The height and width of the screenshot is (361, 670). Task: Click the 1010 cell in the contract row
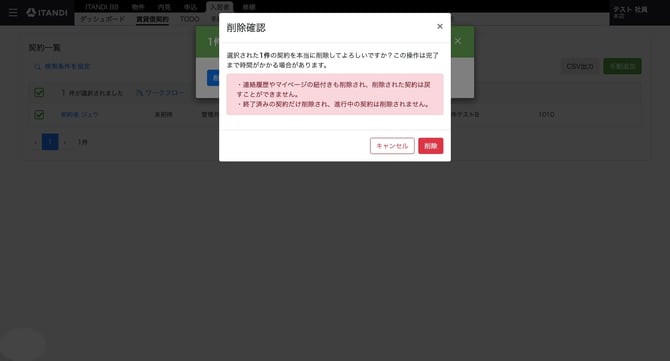click(x=546, y=114)
